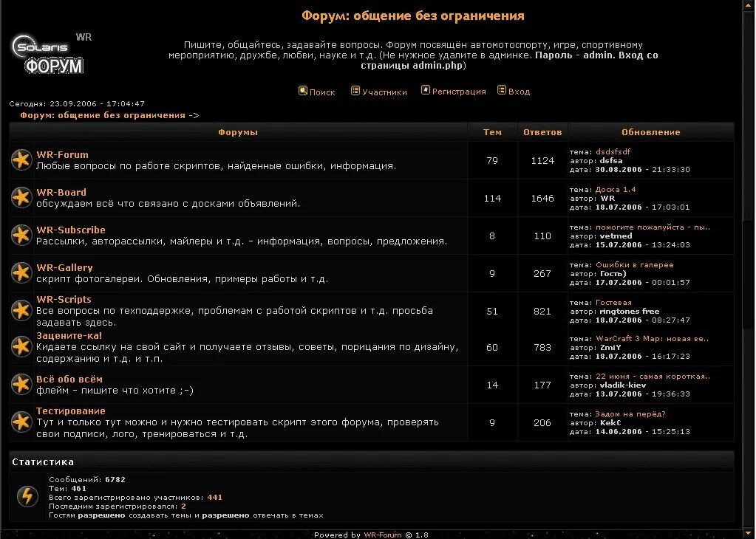Click the lightning bolt statistics icon
The image size is (756, 539).
[x=27, y=496]
